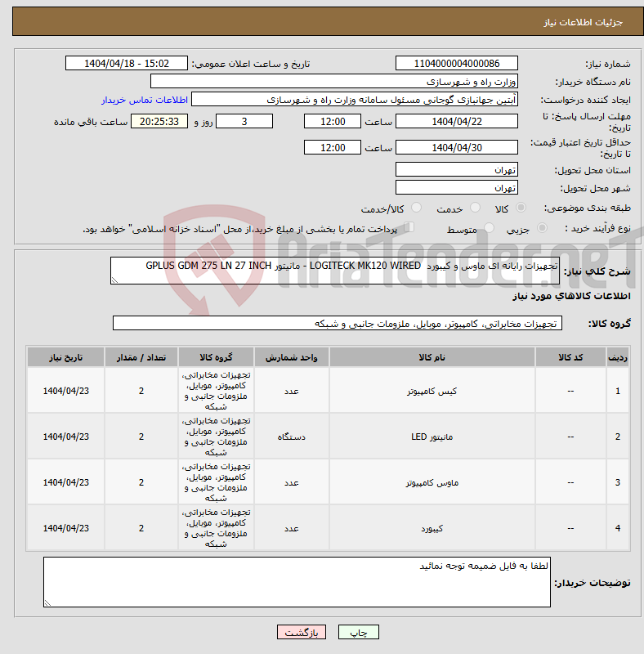Image resolution: width=644 pixels, height=654 pixels.
Task: Click the چاپ print button
Action: [x=359, y=632]
